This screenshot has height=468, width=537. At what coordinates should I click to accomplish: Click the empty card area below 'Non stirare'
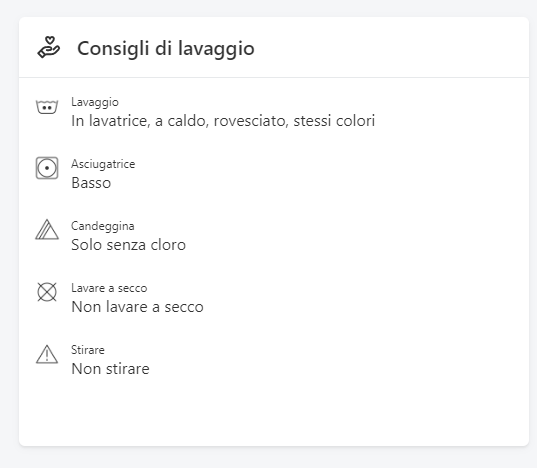(274, 411)
